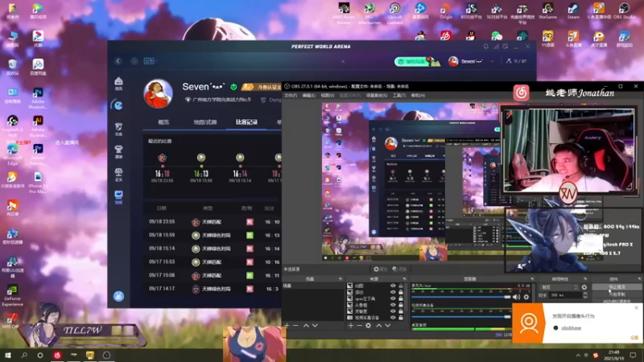The image size is (644, 362).
Task: Open OBS 帮助(H) menu
Action: [x=418, y=95]
